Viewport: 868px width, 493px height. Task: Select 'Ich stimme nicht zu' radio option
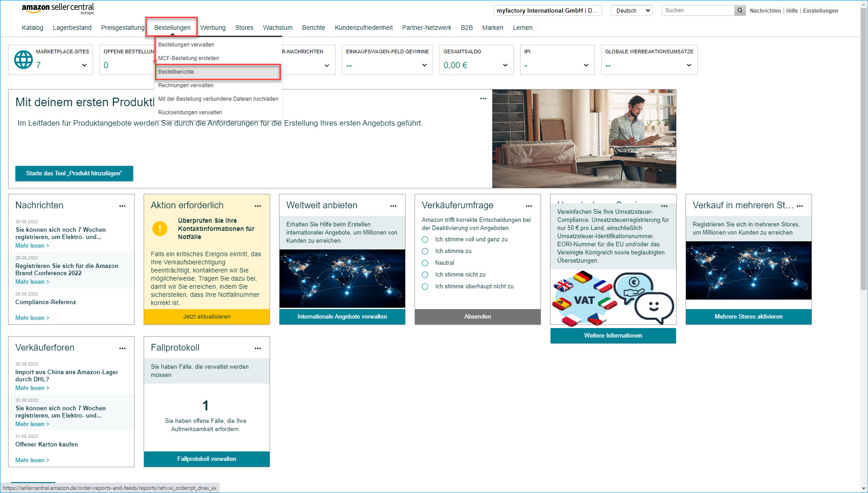(425, 275)
